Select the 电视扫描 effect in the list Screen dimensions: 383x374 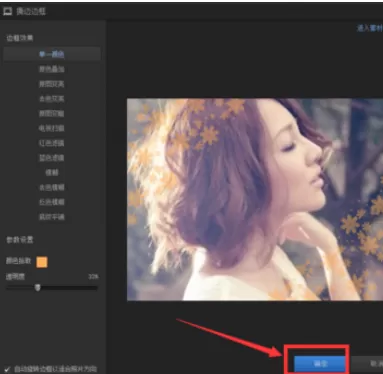[x=52, y=128]
